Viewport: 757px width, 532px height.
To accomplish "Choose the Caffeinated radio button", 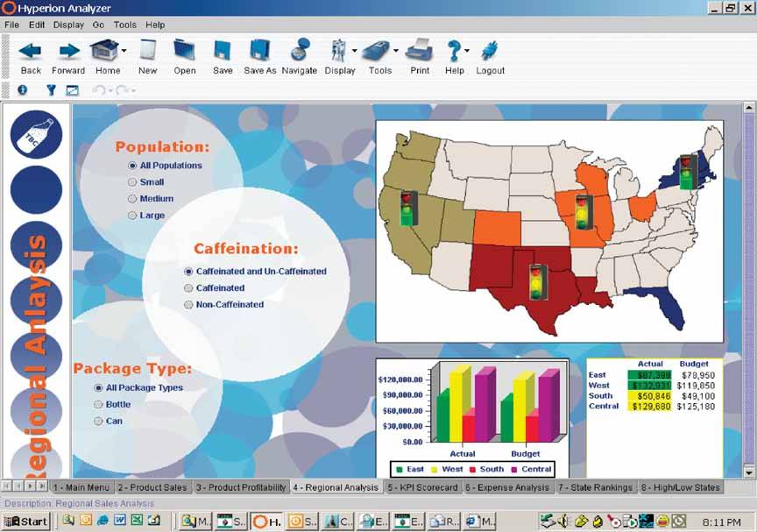I will tap(188, 288).
